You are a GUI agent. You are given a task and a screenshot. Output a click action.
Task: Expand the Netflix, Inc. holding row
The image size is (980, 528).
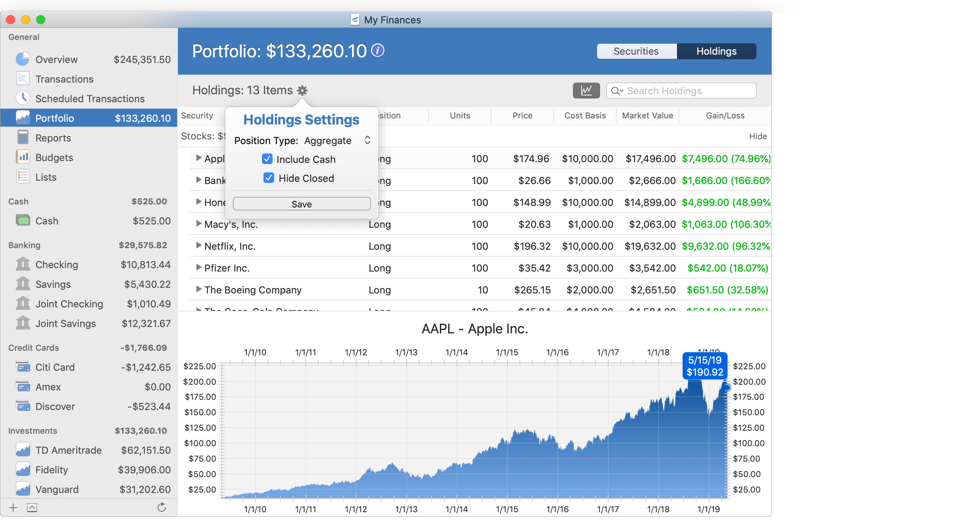point(198,246)
